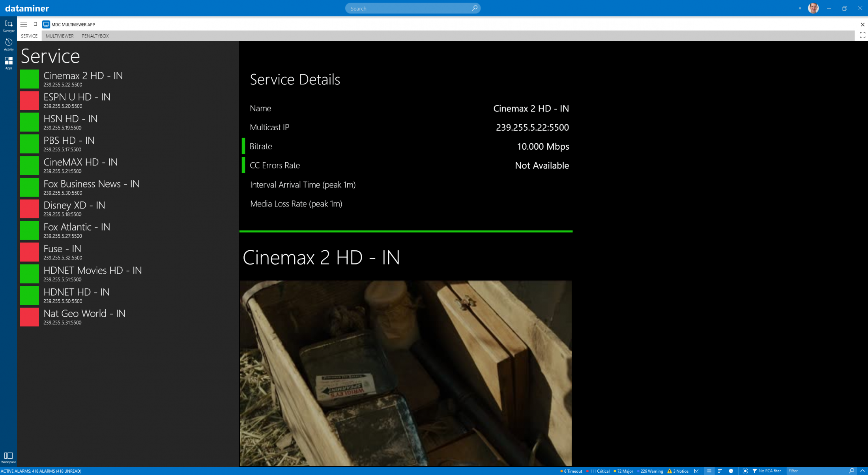Click the line chart icon in the alarm bar
This screenshot has width=868, height=475.
696,471
